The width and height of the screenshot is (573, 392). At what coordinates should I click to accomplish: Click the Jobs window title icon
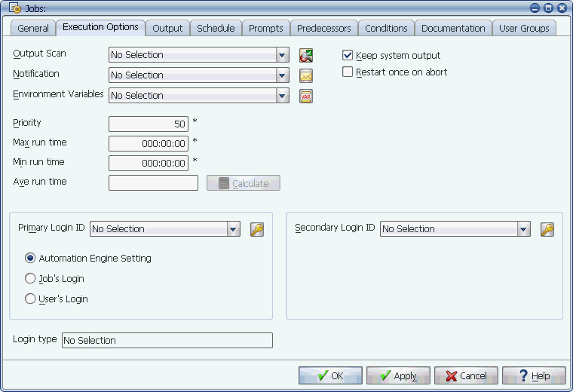coord(14,8)
